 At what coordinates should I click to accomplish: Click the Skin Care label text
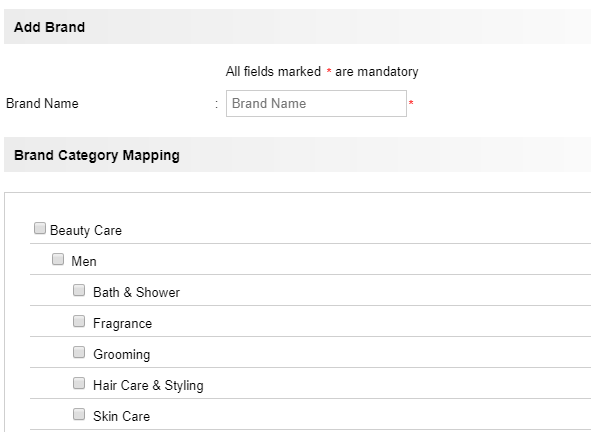click(122, 416)
